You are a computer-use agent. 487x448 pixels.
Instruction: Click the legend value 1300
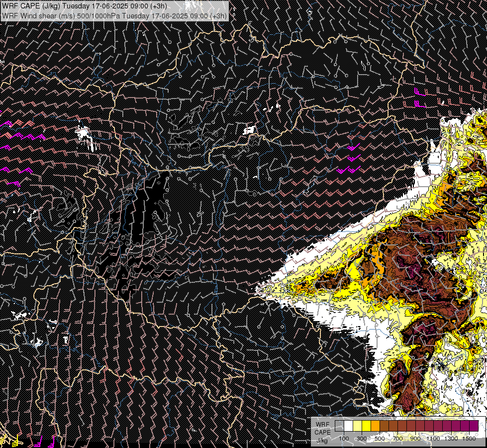(451, 439)
